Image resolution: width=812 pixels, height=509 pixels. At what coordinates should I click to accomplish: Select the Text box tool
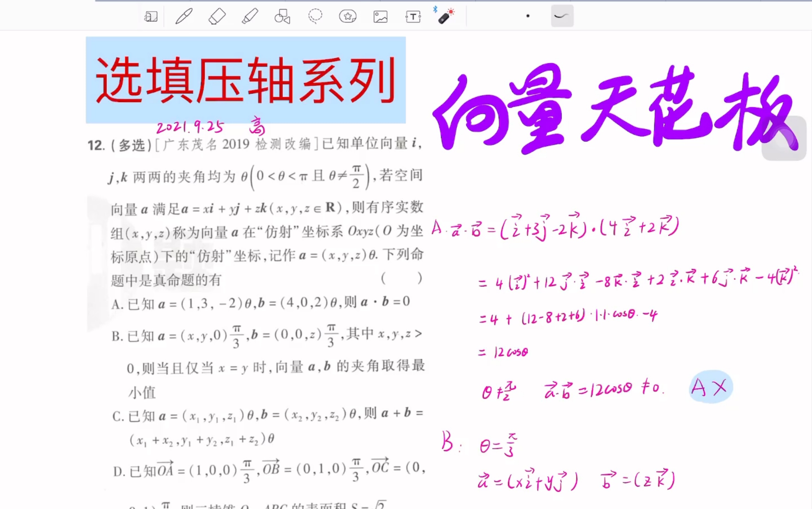pyautogui.click(x=413, y=17)
